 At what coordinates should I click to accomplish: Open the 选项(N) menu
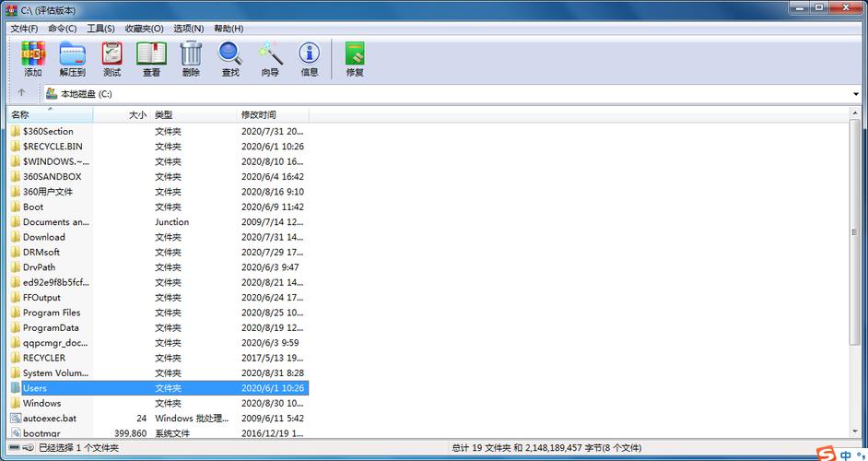(189, 29)
